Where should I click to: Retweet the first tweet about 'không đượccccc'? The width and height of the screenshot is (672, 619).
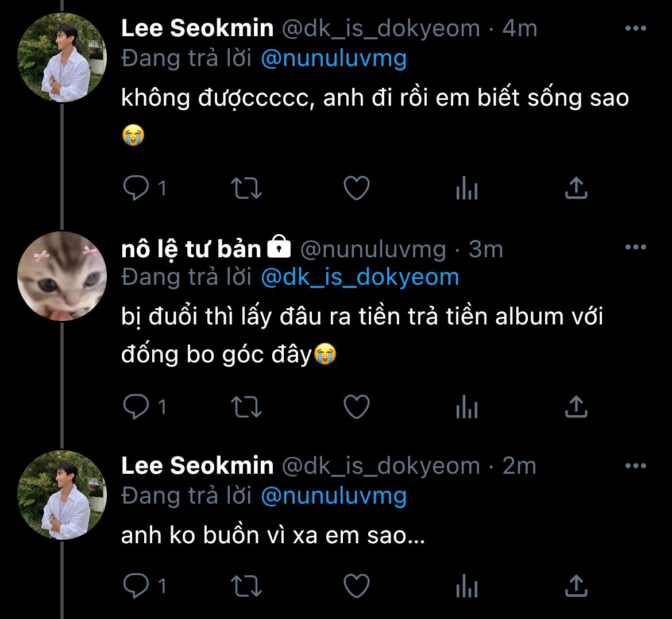246,188
